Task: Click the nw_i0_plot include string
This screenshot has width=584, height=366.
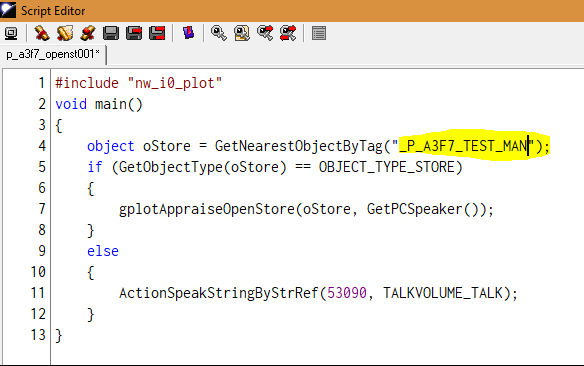Action: (175, 83)
